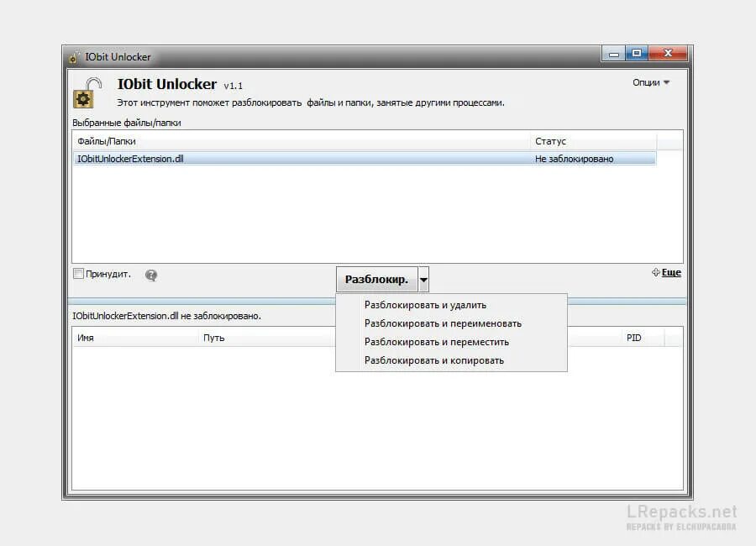
Task: Expand the Разблокир. dropdown arrow
Action: tap(423, 279)
